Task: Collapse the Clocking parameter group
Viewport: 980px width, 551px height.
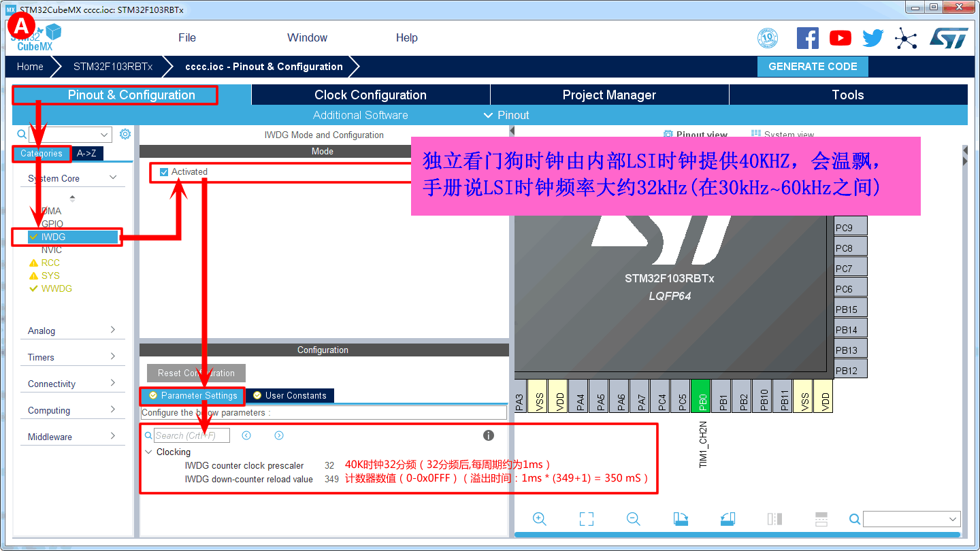Action: [149, 452]
